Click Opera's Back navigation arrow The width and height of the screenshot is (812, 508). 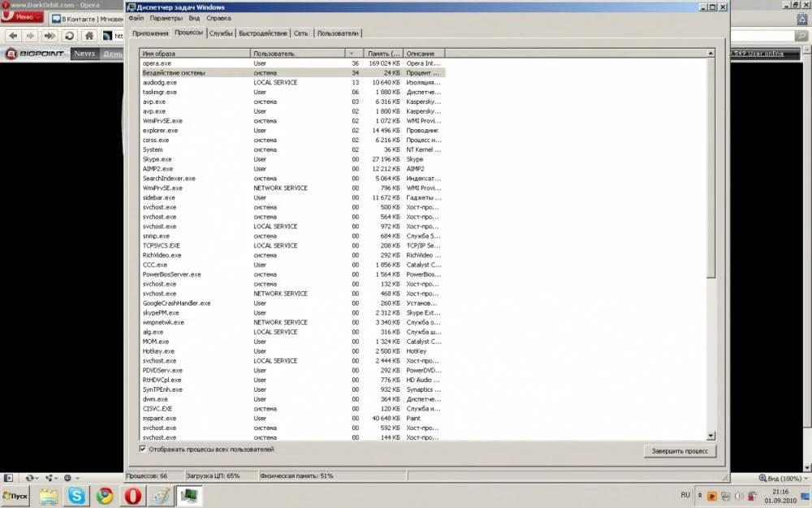tap(13, 36)
